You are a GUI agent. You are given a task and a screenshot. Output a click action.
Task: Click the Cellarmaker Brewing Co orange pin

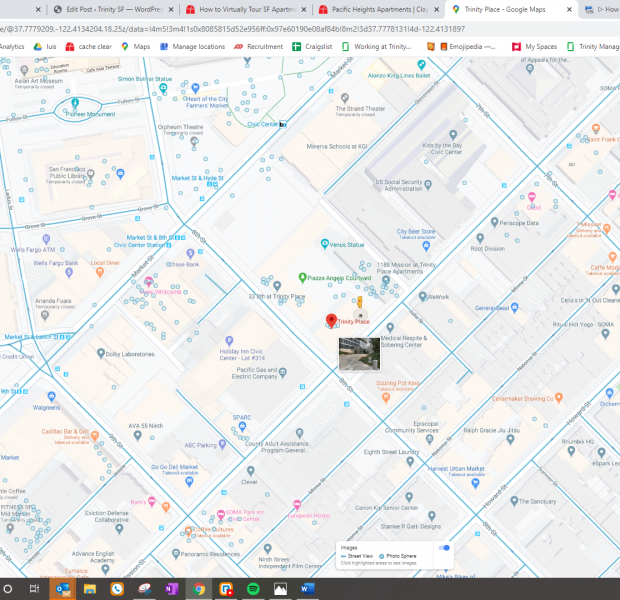tap(559, 397)
